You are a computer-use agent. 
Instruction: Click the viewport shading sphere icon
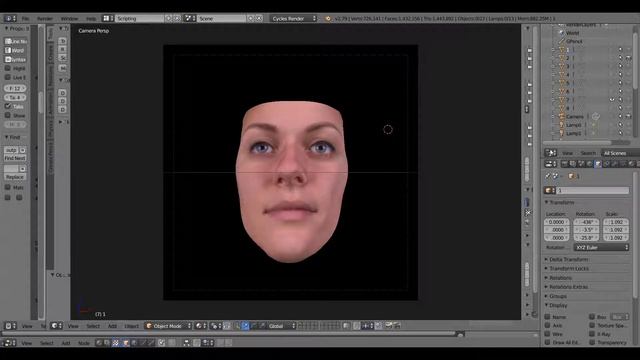point(200,326)
